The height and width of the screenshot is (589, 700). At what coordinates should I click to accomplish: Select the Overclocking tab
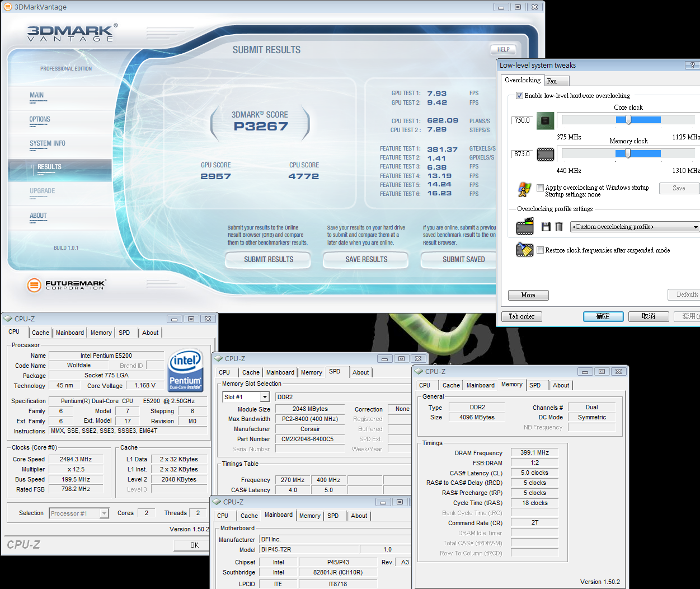pos(523,80)
